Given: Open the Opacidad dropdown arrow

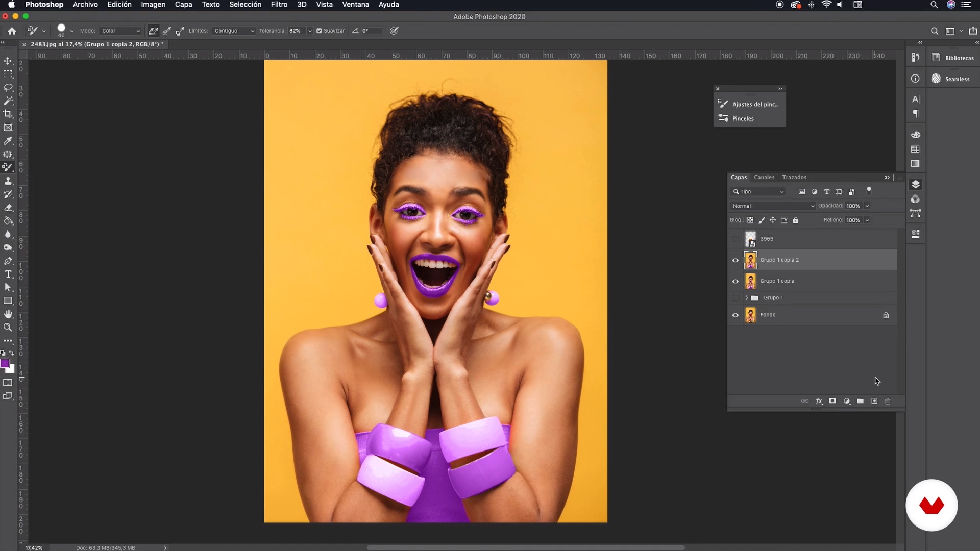Looking at the screenshot, I should point(867,206).
